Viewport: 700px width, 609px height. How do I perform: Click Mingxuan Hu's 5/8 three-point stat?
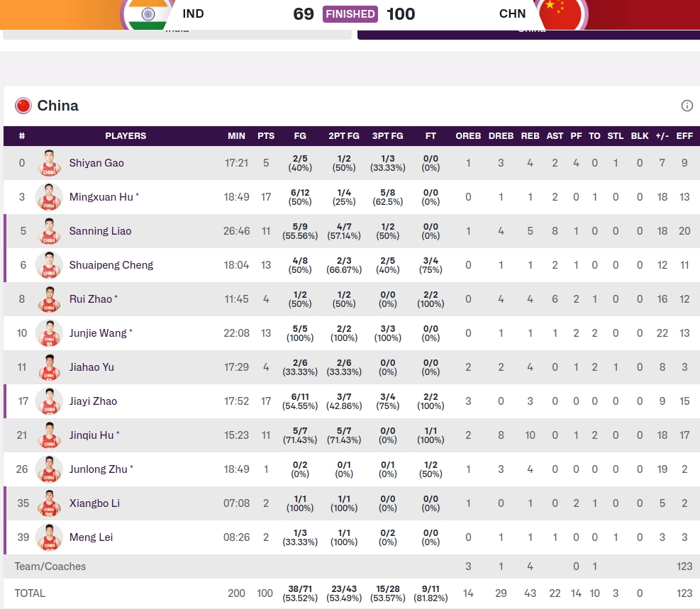click(387, 197)
